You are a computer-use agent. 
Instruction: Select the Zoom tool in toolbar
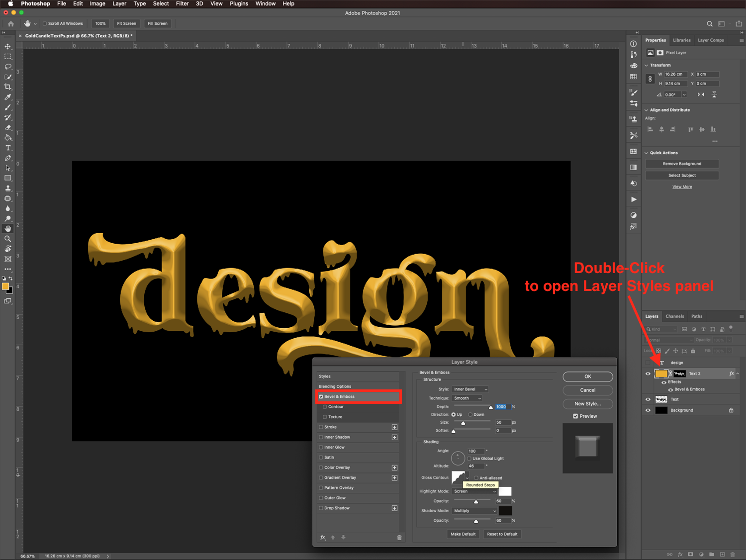[8, 239]
